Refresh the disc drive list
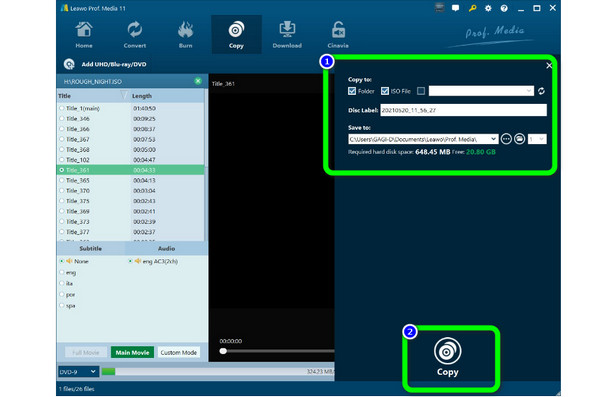The height and width of the screenshot is (397, 600). coord(541,91)
